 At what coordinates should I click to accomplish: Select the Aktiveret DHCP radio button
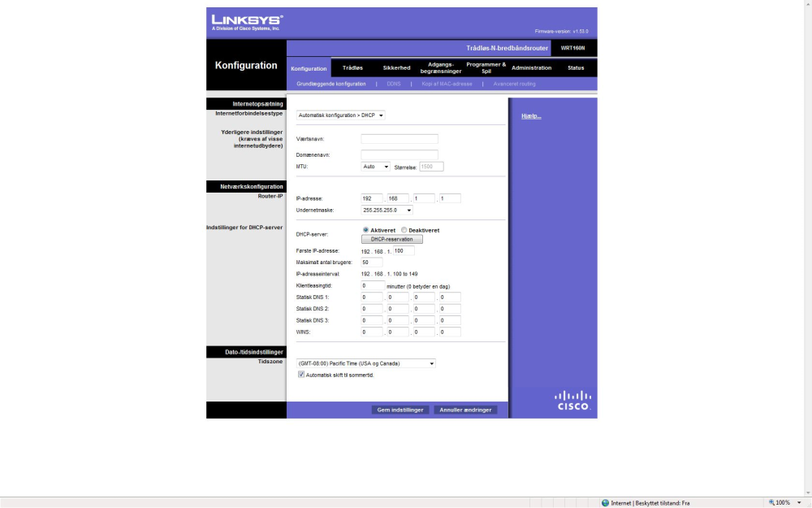point(365,230)
